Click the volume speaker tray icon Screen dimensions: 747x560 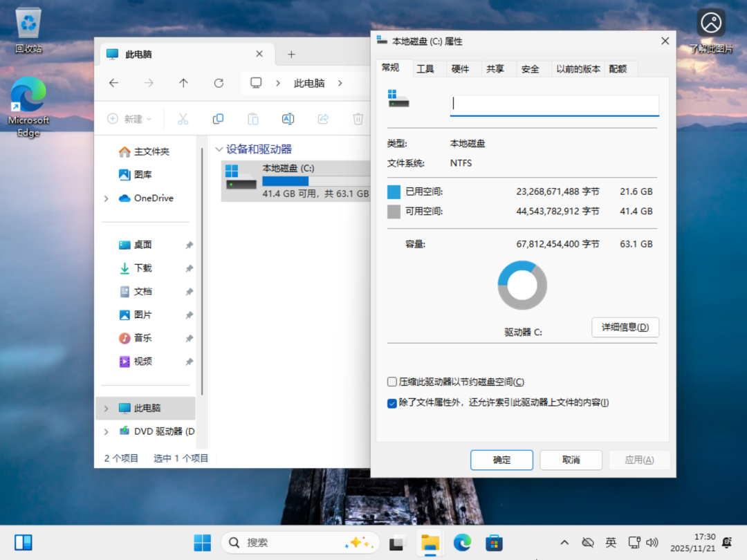pyautogui.click(x=652, y=543)
